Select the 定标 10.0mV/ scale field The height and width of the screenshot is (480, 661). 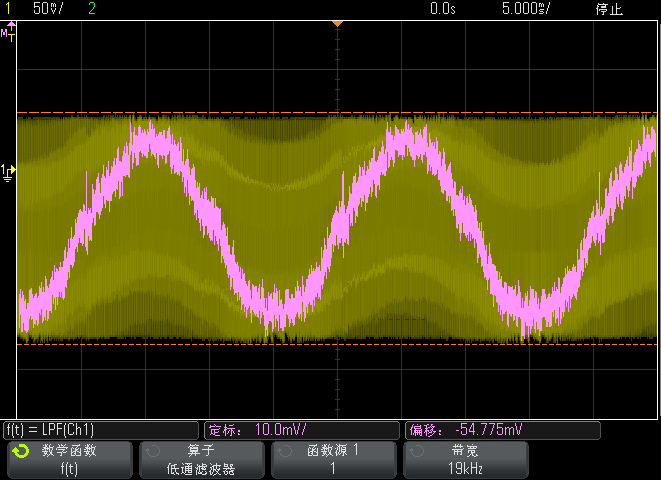coord(301,430)
